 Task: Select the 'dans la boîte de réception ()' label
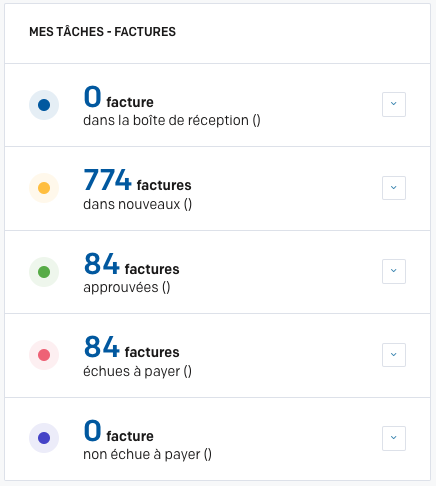tap(172, 120)
